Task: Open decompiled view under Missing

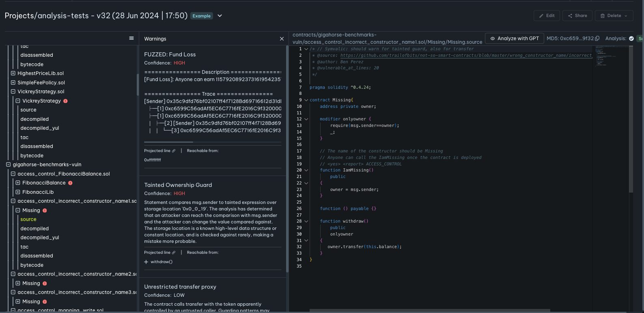Action: 34,229
